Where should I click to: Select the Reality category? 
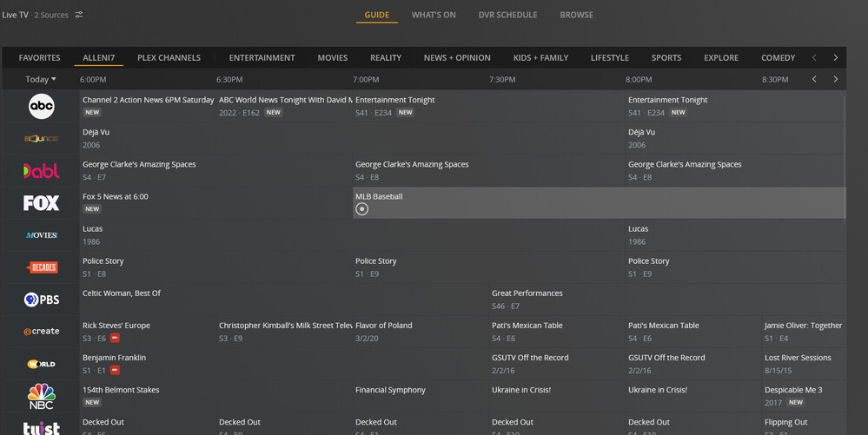pyautogui.click(x=386, y=57)
